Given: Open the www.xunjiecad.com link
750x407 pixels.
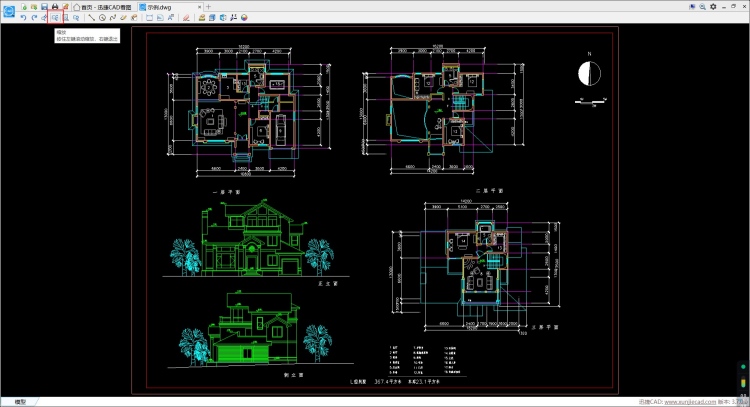Looking at the screenshot, I should pyautogui.click(x=690, y=402).
